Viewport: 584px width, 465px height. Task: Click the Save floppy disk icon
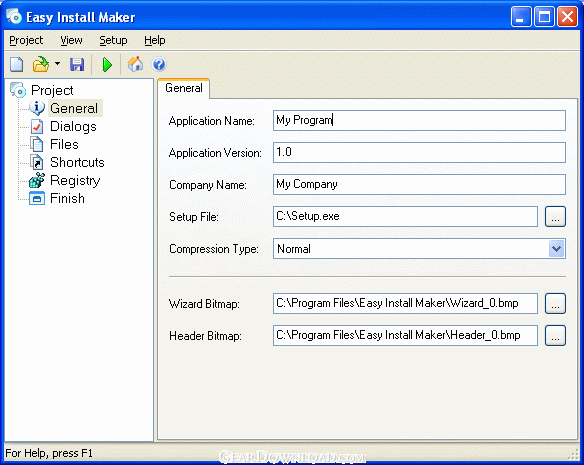tap(77, 64)
